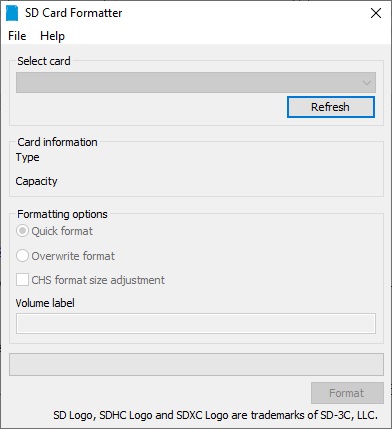This screenshot has height=429, width=392.
Task: Close the SD Card Formatter window
Action: coord(376,13)
